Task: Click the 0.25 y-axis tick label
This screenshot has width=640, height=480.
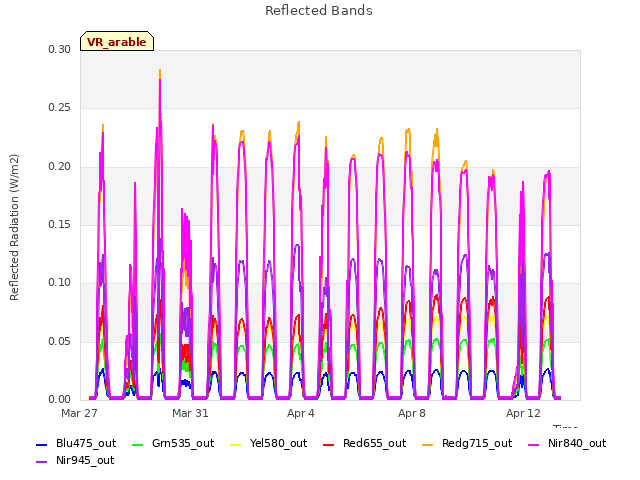Action: point(60,108)
